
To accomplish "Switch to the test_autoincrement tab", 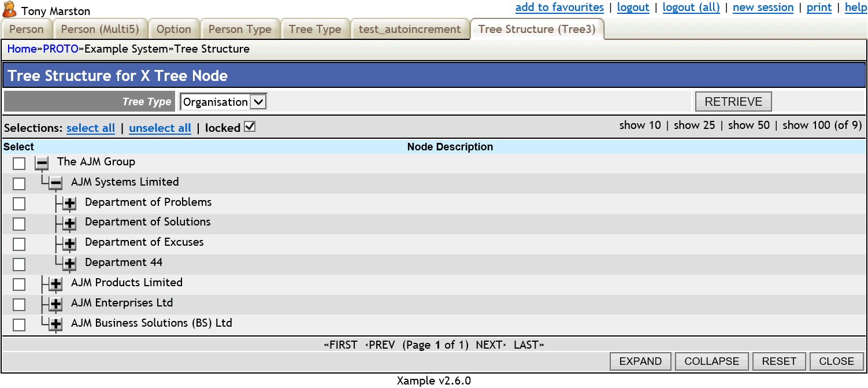I will click(x=410, y=28).
